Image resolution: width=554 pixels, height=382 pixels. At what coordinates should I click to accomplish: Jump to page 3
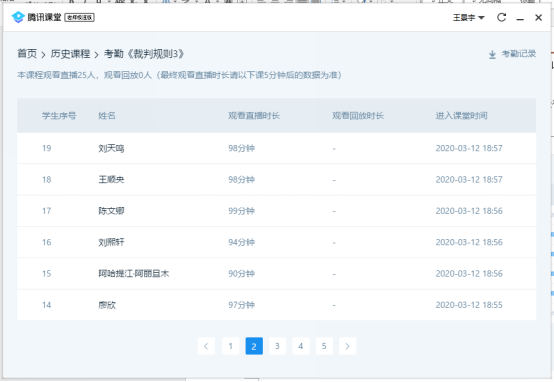(x=277, y=346)
